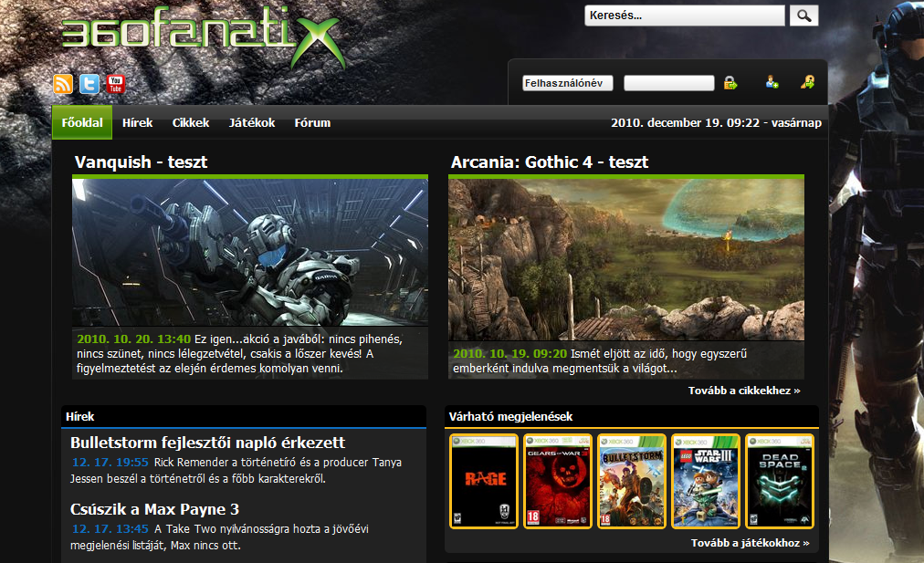Select the Bulletstorm game cover
This screenshot has height=563, width=924.
pyautogui.click(x=632, y=481)
